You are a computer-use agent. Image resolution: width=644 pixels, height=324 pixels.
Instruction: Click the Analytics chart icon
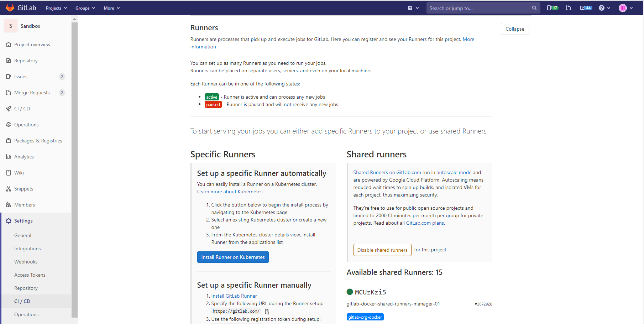[x=9, y=157]
